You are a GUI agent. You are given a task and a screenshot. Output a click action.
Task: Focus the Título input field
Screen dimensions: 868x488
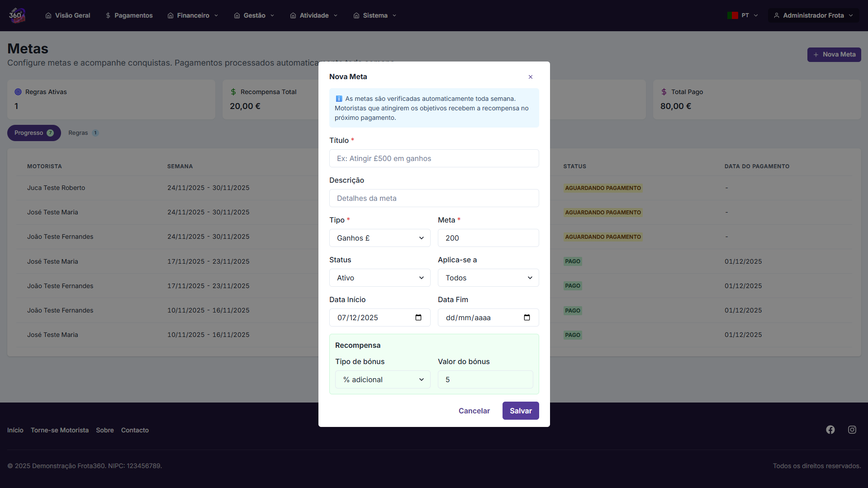[434, 158]
